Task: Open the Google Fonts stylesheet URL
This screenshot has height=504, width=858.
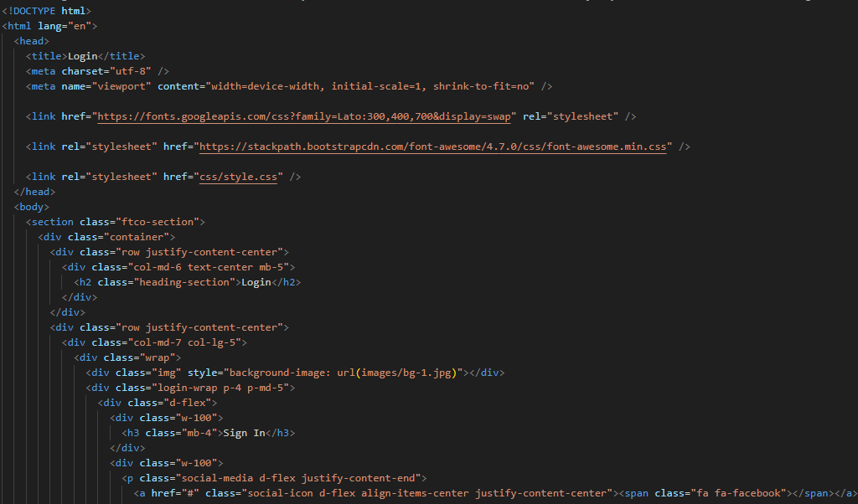Action: (x=307, y=116)
